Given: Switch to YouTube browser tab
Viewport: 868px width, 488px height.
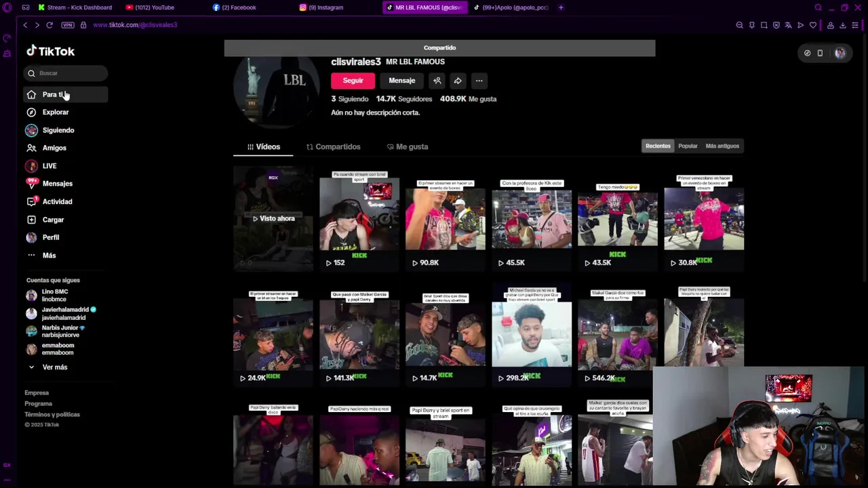Looking at the screenshot, I should pyautogui.click(x=151, y=7).
